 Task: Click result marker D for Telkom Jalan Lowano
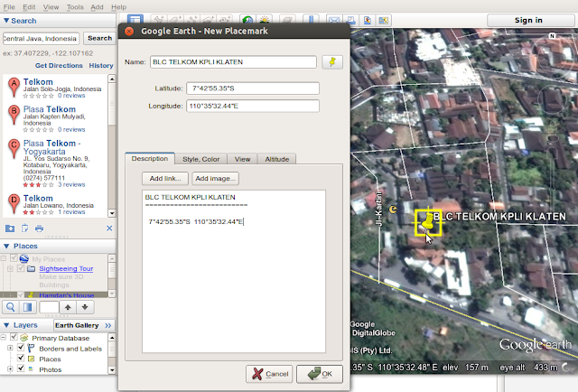[14, 203]
